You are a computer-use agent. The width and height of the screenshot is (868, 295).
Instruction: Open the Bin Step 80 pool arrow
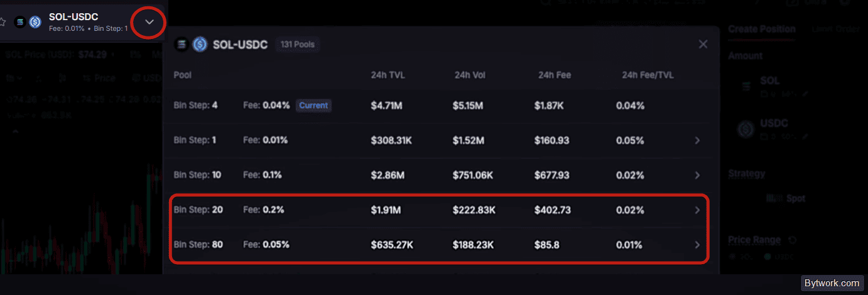(x=697, y=245)
